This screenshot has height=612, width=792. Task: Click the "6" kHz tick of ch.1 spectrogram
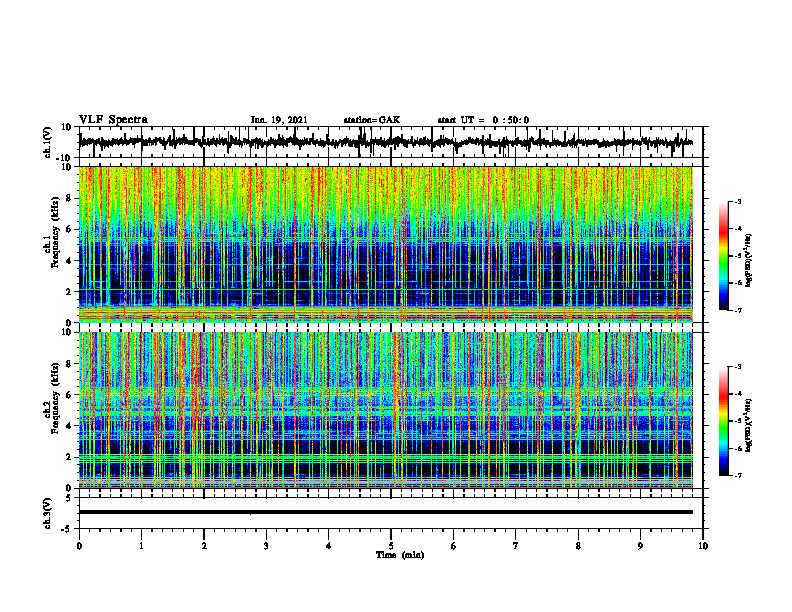[x=70, y=229]
